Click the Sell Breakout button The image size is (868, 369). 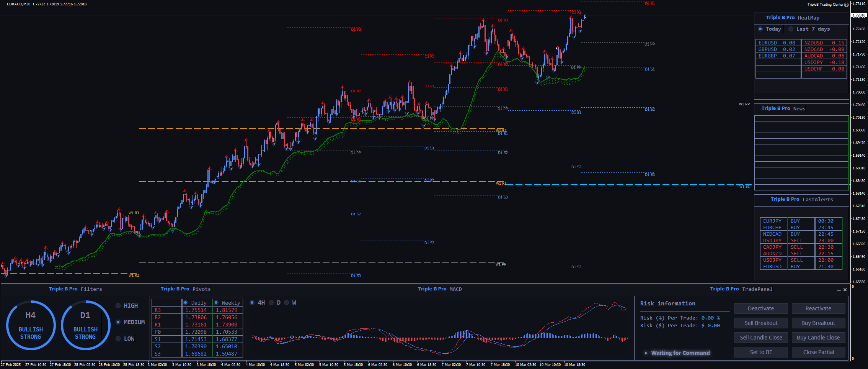(x=761, y=323)
